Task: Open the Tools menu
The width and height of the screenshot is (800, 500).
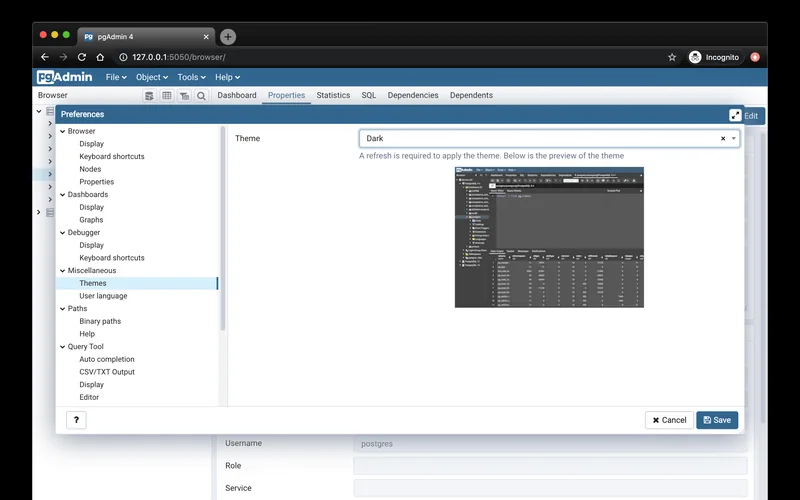Action: [x=191, y=77]
